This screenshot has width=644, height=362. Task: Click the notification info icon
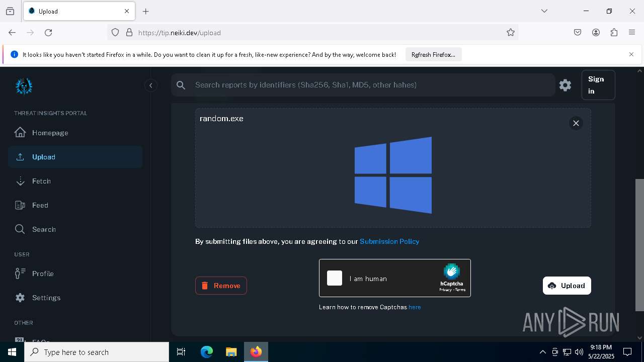pos(14,54)
